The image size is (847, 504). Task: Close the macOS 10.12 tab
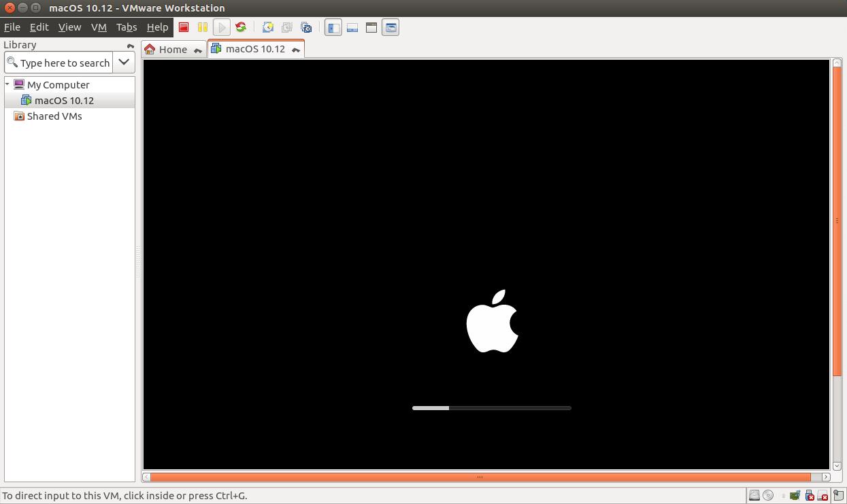pyautogui.click(x=296, y=50)
